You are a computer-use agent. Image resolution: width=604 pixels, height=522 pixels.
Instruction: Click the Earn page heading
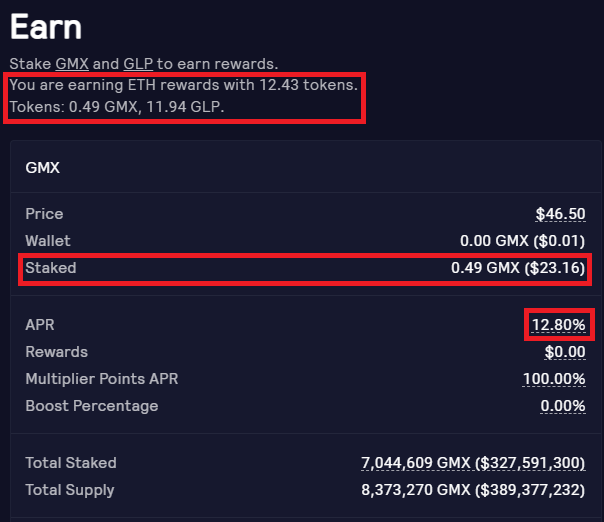46,27
